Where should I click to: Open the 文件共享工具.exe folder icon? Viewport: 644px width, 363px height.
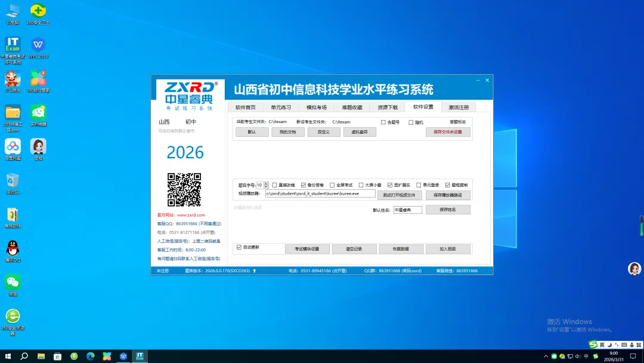coord(13,118)
